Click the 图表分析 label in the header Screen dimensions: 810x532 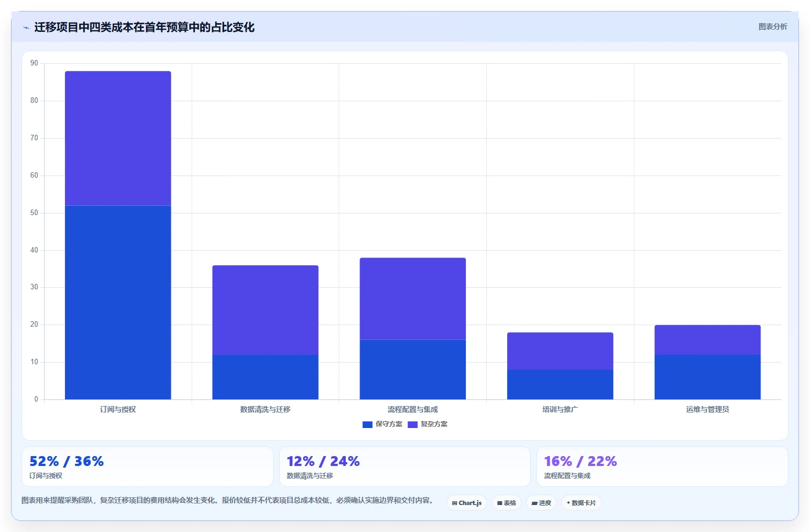(773, 26)
